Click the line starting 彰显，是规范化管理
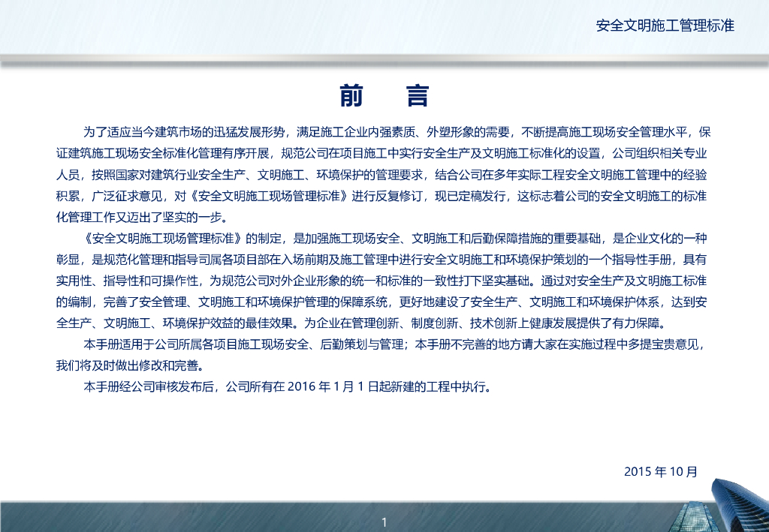Viewport: 769px width, 532px height. tap(381, 260)
